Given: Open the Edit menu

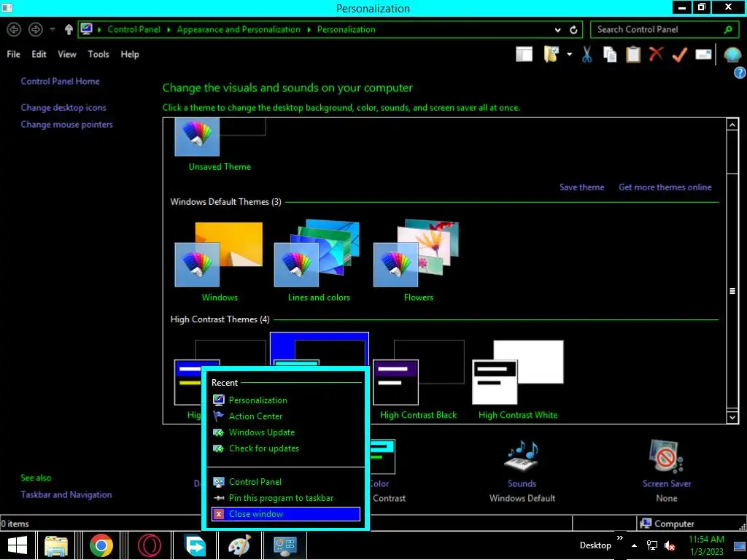Looking at the screenshot, I should pos(39,54).
